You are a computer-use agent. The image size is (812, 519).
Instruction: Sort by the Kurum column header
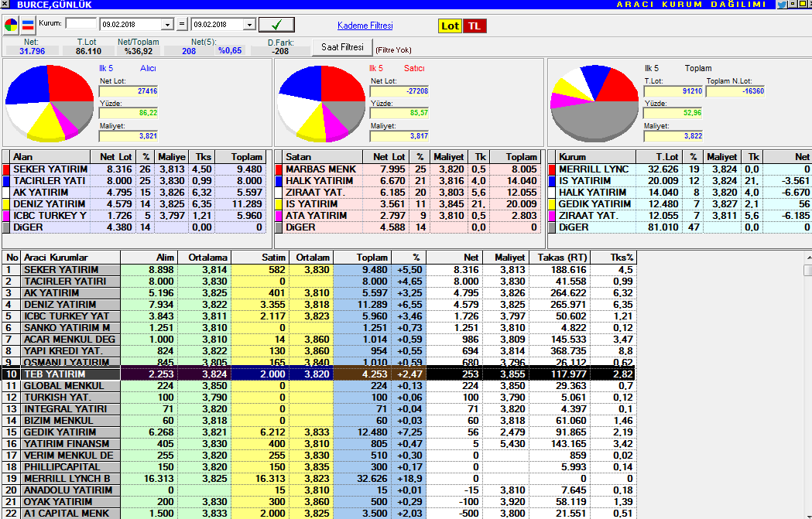click(596, 157)
